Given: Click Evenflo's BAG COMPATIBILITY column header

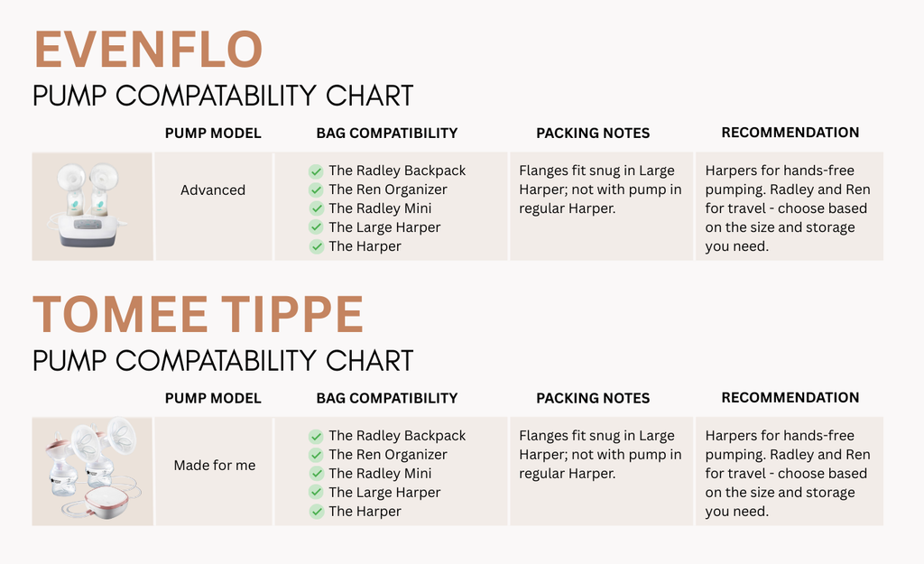Looking at the screenshot, I should (387, 134).
